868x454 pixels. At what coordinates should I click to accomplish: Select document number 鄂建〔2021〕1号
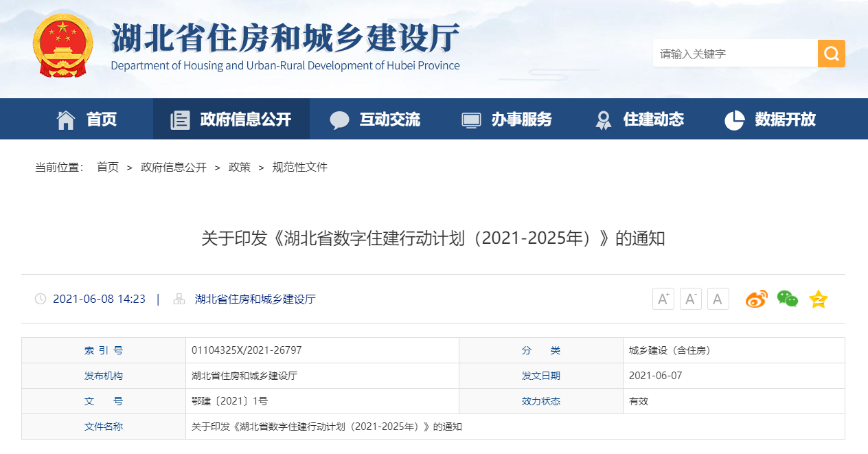click(229, 401)
